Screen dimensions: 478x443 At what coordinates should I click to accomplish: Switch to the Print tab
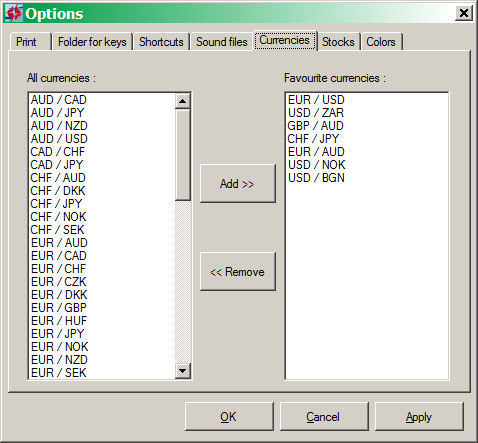(30, 42)
